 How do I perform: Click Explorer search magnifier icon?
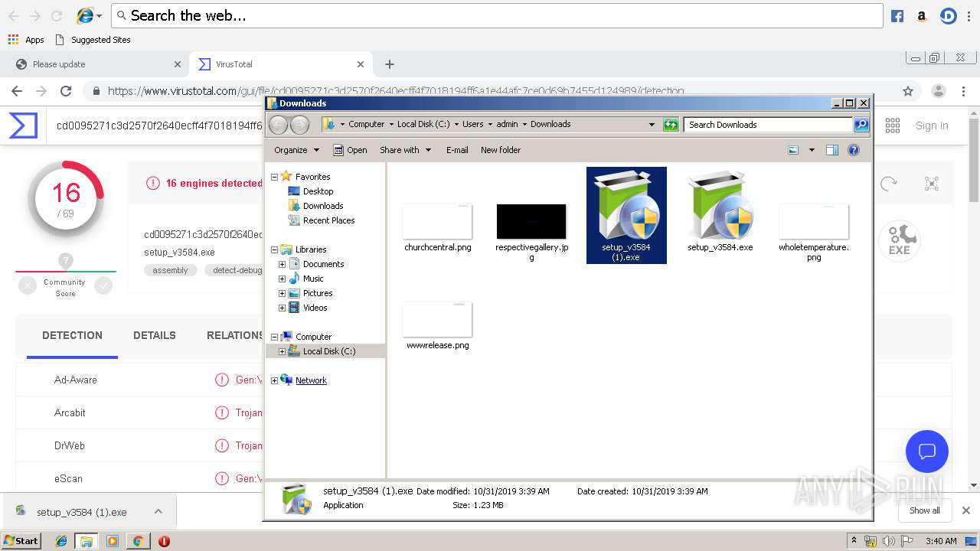click(861, 124)
